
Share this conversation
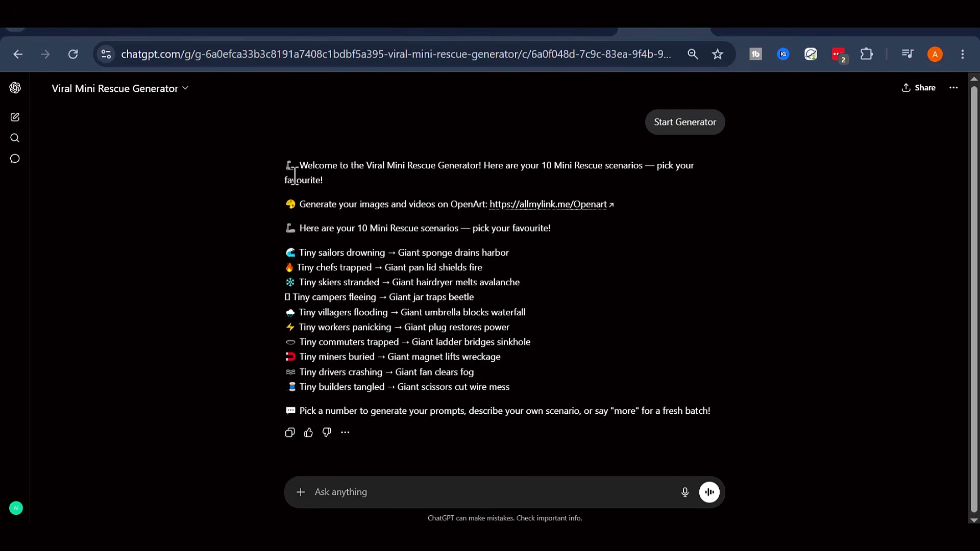tap(918, 88)
